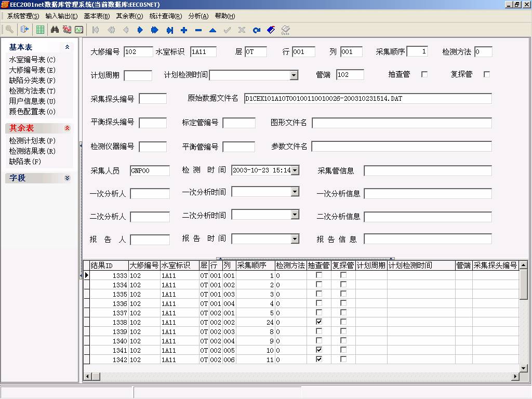Image resolution: width=532 pixels, height=399 pixels.
Task: Open the 检测时间 date dropdown
Action: click(295, 170)
